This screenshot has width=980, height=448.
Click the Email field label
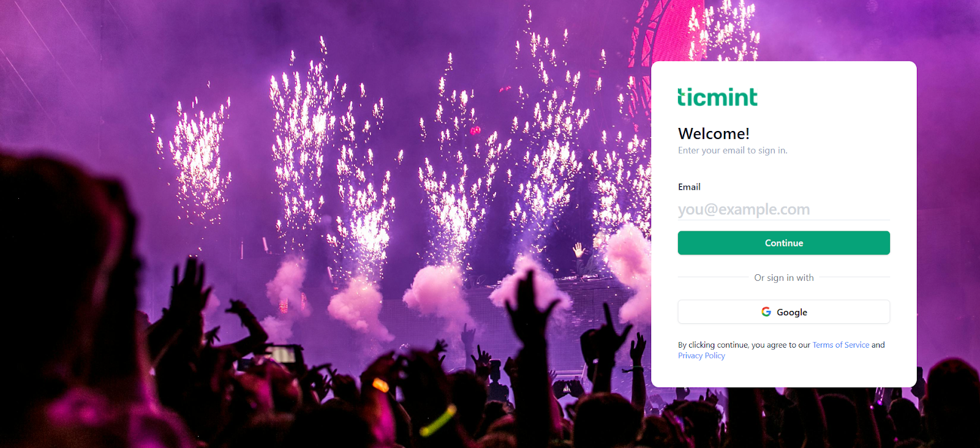689,187
